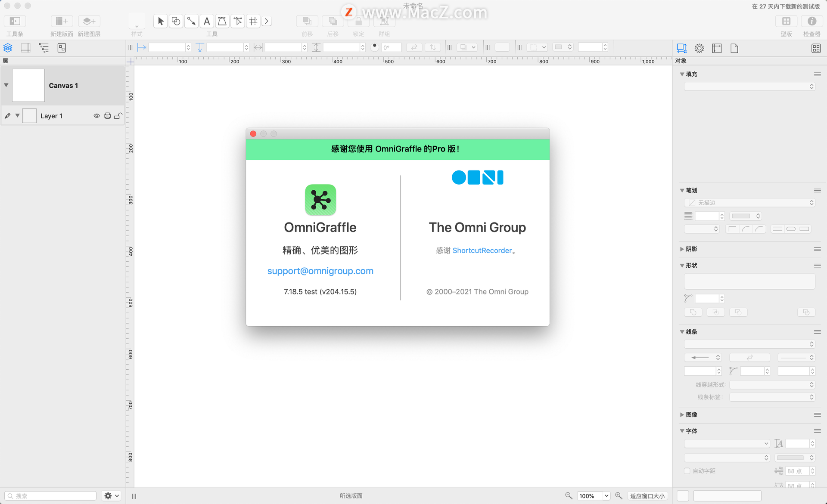The width and height of the screenshot is (827, 504).
Task: Collapse the 线条 line section
Action: coord(682,332)
